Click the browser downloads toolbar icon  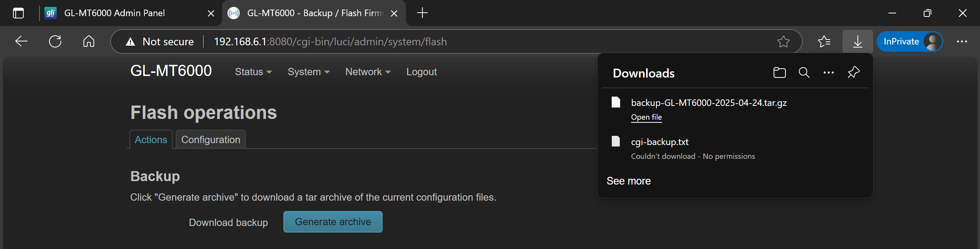857,41
